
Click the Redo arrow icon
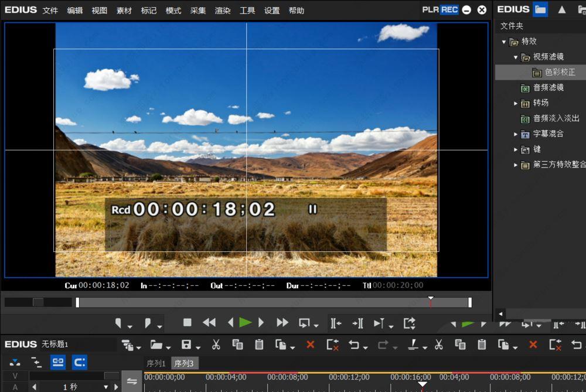[383, 345]
